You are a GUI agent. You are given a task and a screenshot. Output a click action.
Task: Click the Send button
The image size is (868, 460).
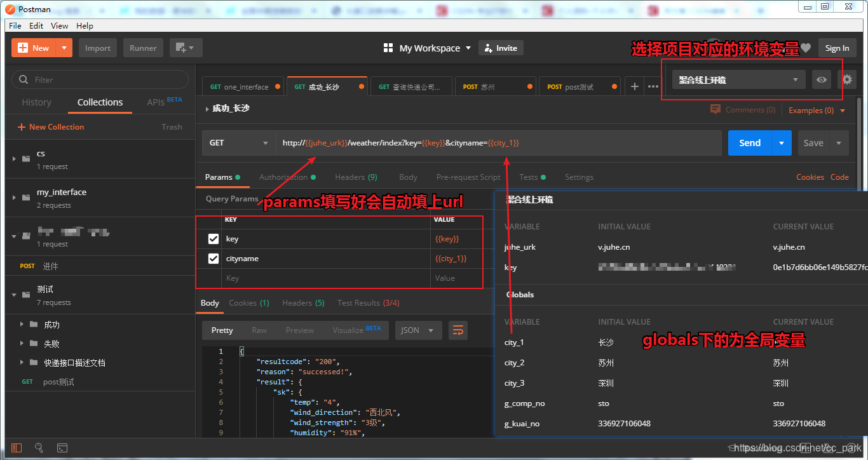750,143
